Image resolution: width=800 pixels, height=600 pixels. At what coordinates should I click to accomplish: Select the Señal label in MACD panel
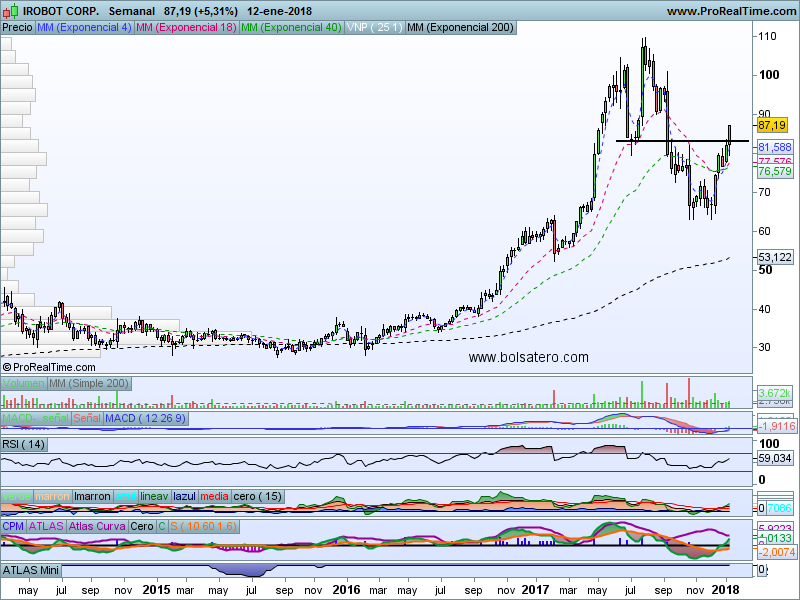tap(87, 418)
